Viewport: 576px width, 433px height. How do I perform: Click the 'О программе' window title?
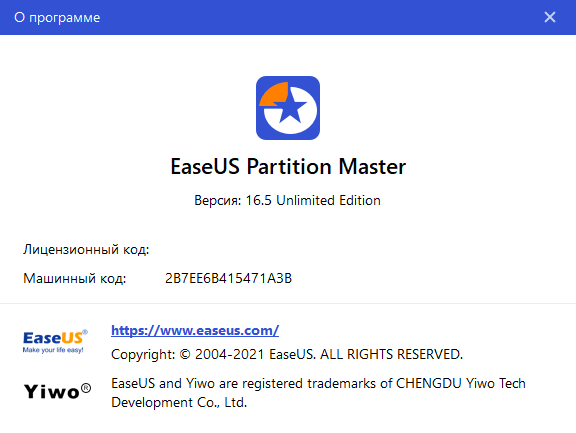(x=57, y=18)
